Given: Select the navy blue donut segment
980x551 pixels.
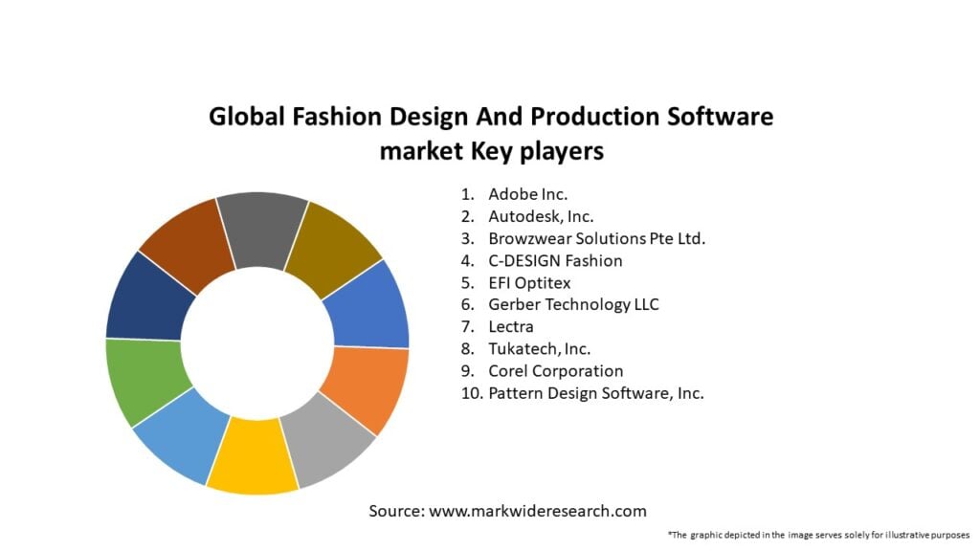Looking at the screenshot, I should click(147, 297).
